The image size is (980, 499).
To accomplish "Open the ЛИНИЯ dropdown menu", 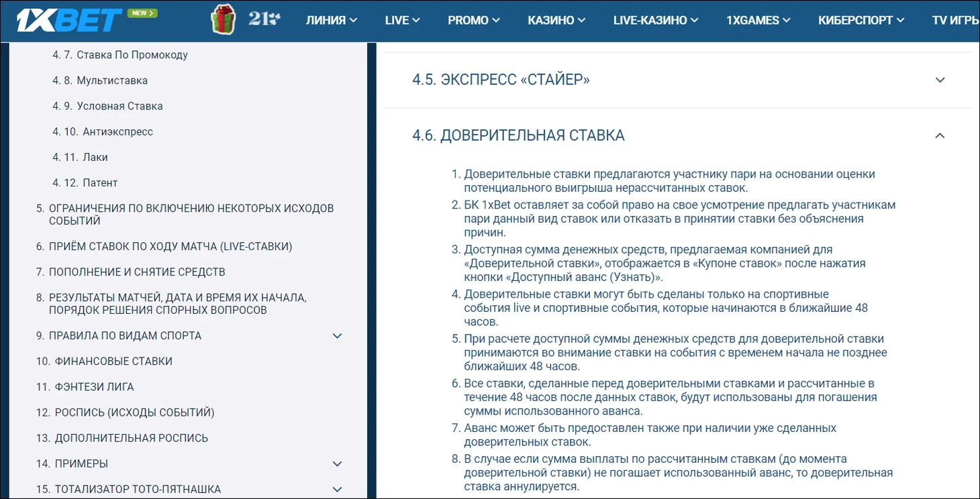I will [x=332, y=20].
